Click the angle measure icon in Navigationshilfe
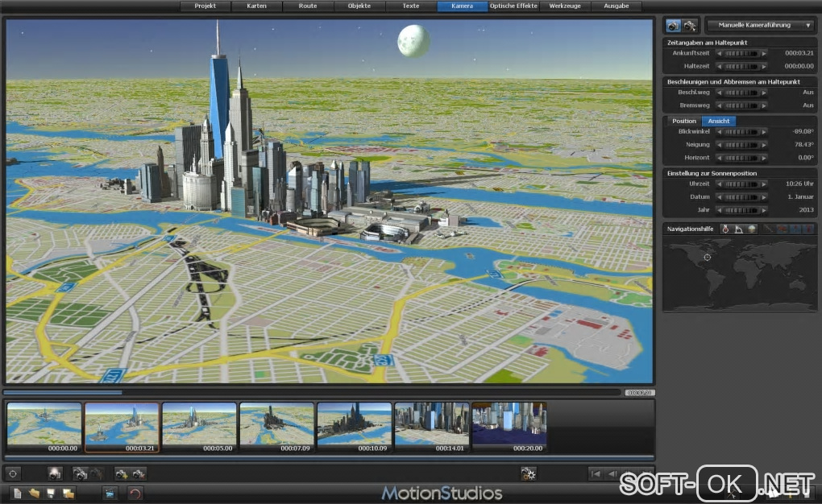The width and height of the screenshot is (822, 504). click(739, 229)
